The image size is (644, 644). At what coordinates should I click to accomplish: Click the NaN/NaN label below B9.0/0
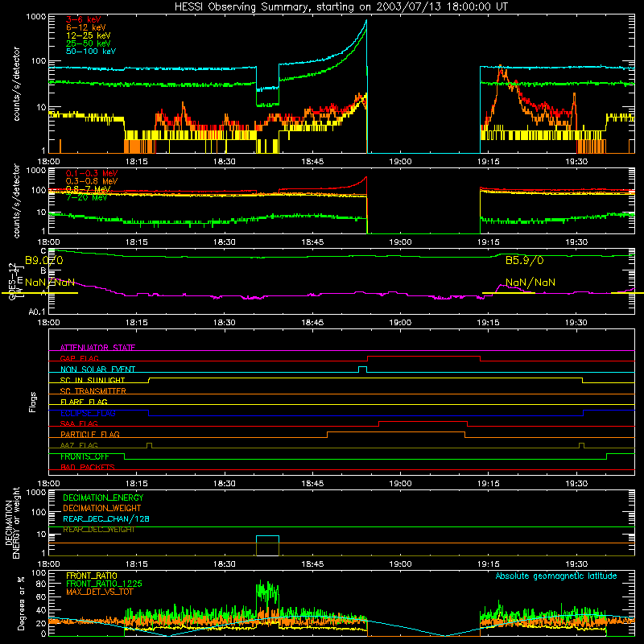coord(50,283)
